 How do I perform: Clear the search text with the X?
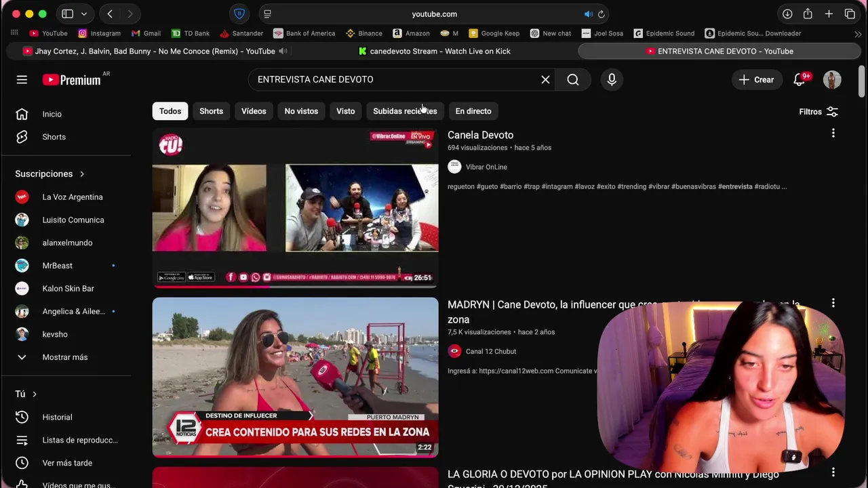[545, 80]
